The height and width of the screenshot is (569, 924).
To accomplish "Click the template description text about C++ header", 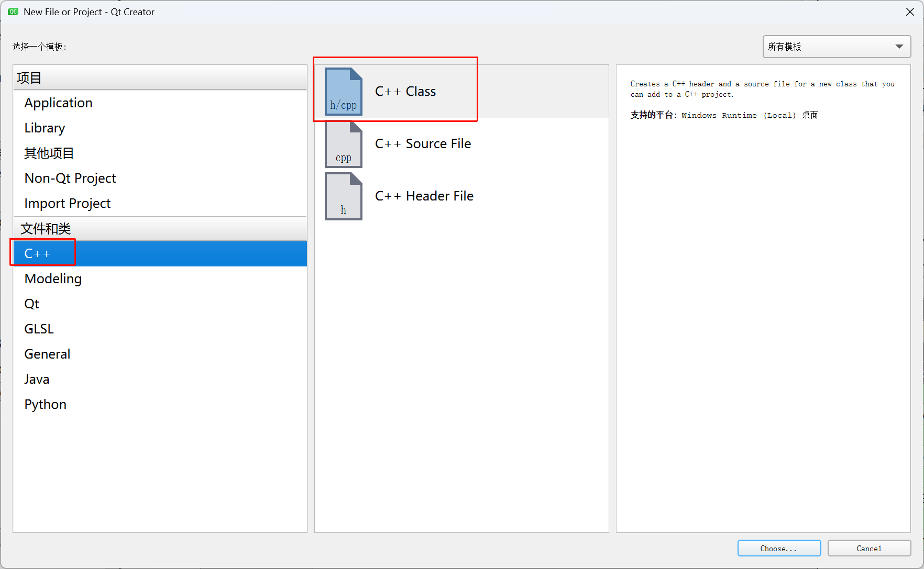I will 762,89.
